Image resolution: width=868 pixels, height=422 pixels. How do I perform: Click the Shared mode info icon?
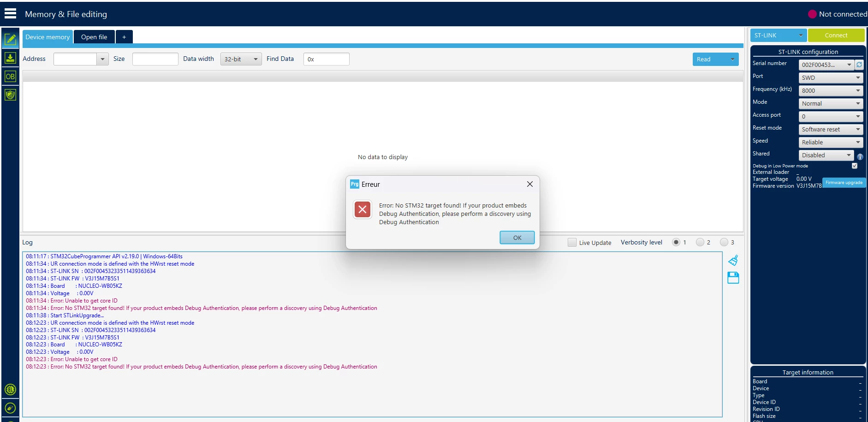(860, 157)
